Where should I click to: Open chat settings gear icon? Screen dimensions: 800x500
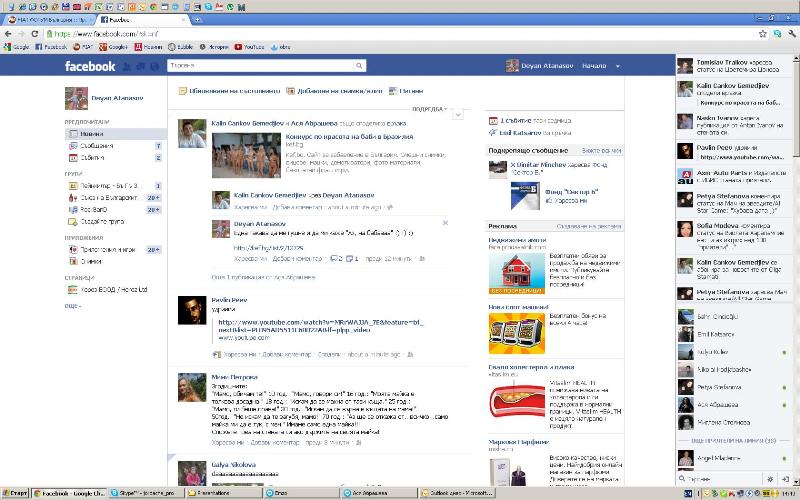coord(770,479)
